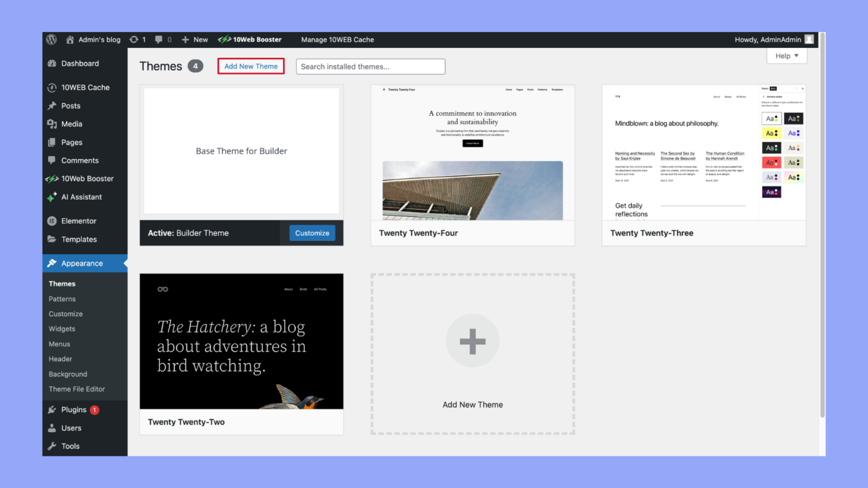This screenshot has width=868, height=488.
Task: Click the Add New Theme button
Action: click(251, 67)
